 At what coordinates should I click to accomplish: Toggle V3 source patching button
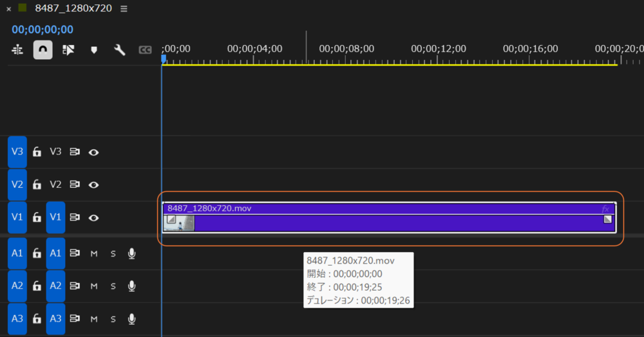[17, 152]
